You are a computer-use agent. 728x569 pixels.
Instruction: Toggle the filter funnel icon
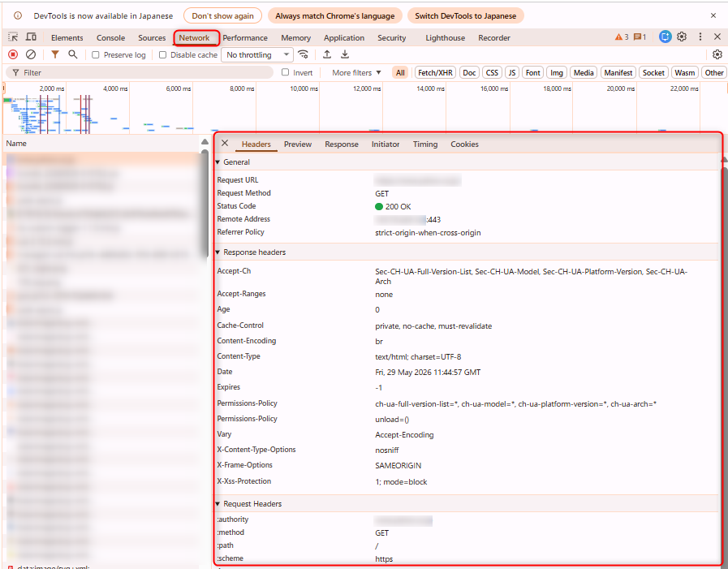coord(55,54)
